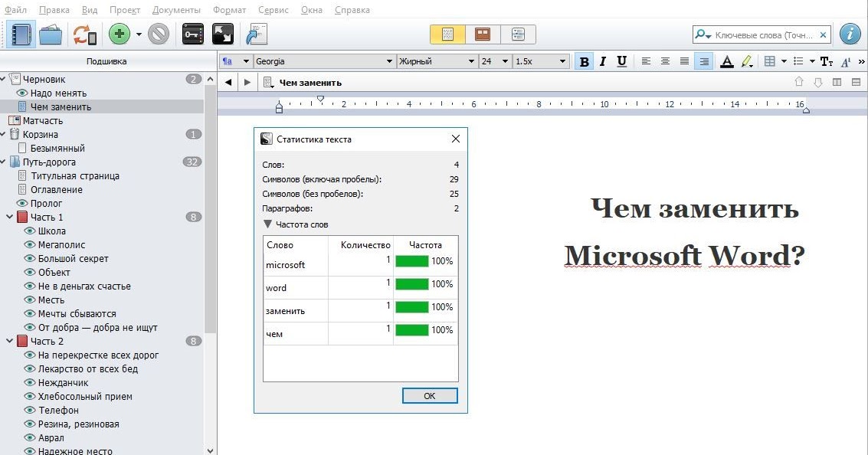Go back in editor history

pyautogui.click(x=228, y=83)
